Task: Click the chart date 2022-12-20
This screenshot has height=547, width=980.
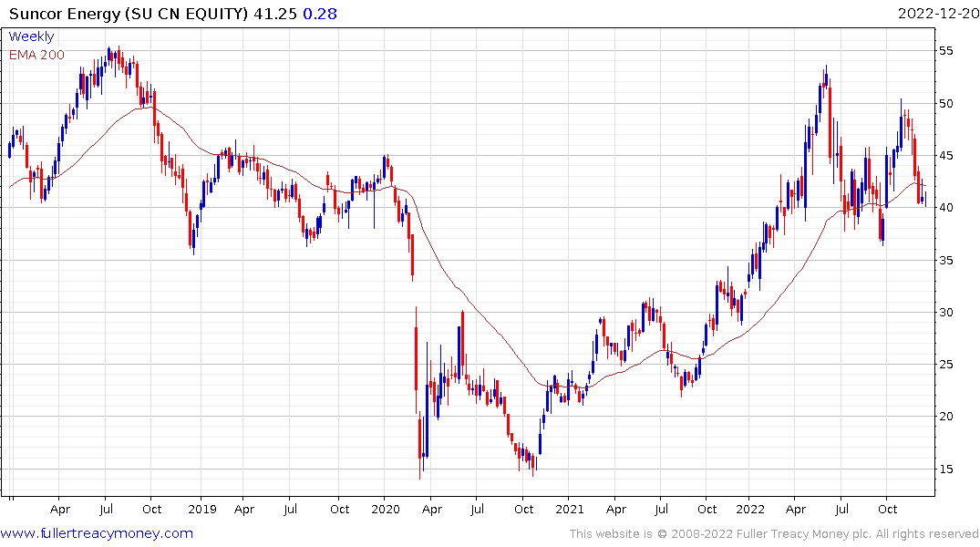Action: tap(938, 14)
